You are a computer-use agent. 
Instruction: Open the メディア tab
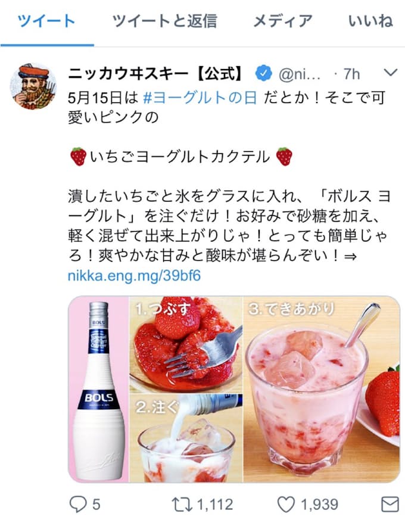pos(282,21)
